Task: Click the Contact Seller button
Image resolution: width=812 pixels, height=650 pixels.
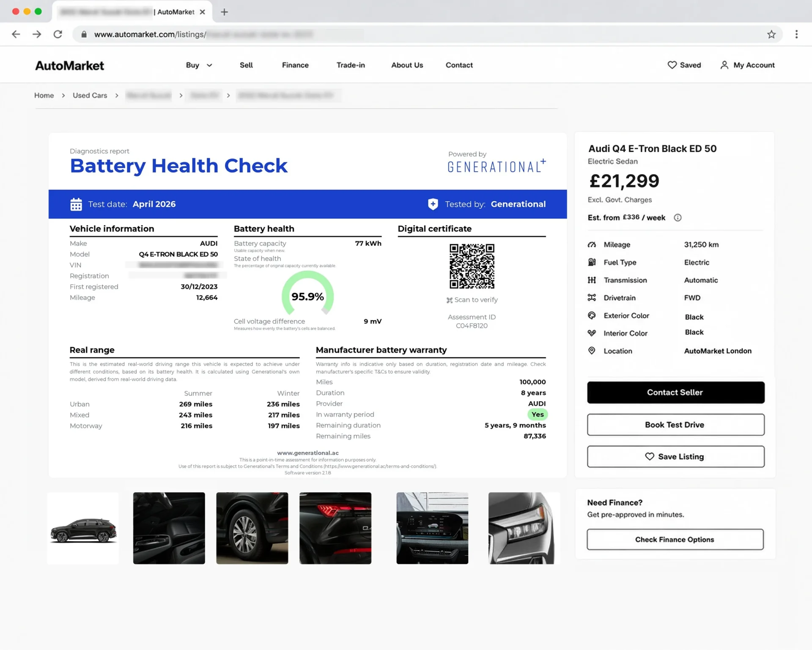Action: 675,392
